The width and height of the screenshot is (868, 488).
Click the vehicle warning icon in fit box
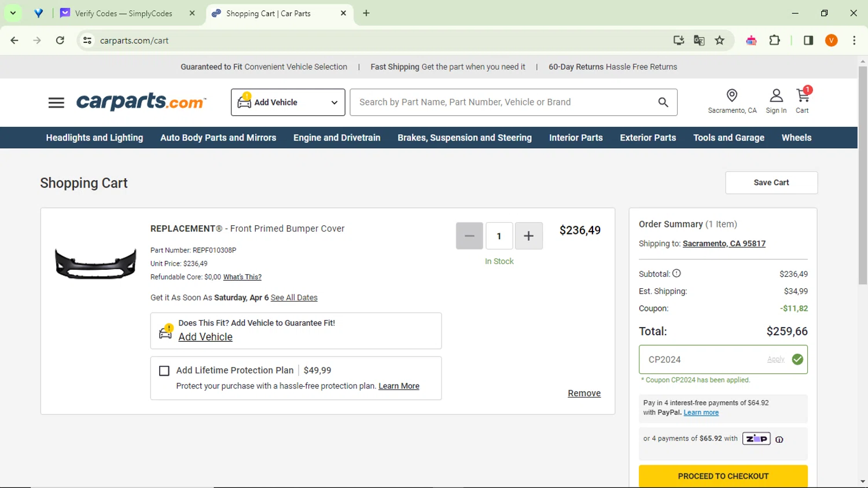[x=166, y=331]
